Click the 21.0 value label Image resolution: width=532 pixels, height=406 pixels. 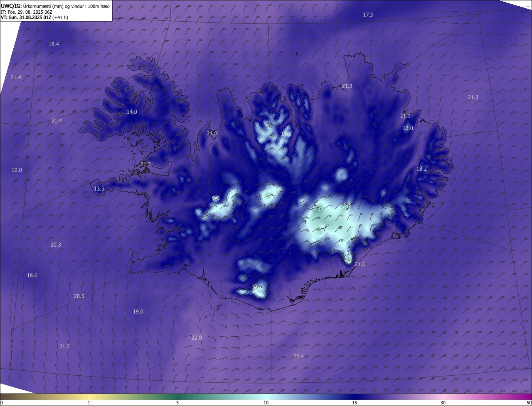212,134
